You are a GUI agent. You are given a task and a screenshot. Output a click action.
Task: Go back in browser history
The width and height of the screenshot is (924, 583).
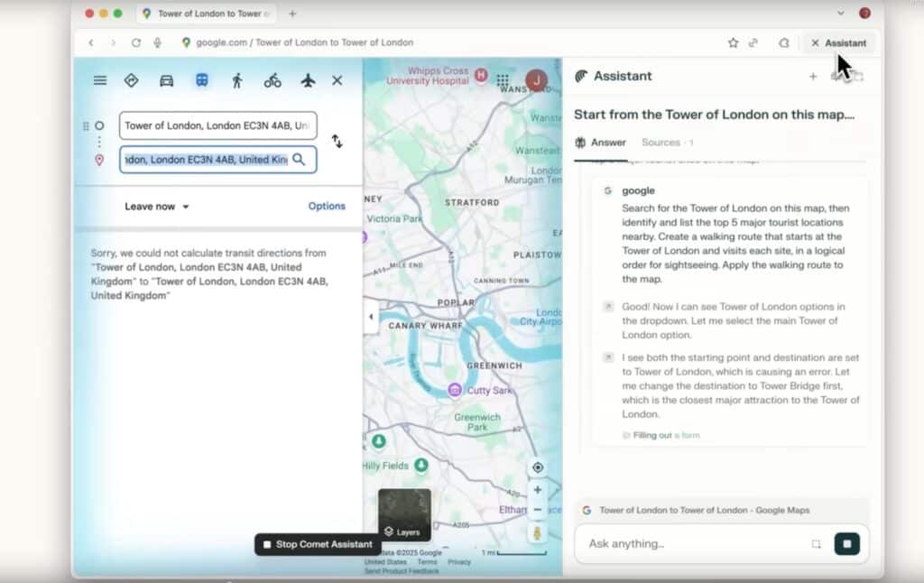91,42
